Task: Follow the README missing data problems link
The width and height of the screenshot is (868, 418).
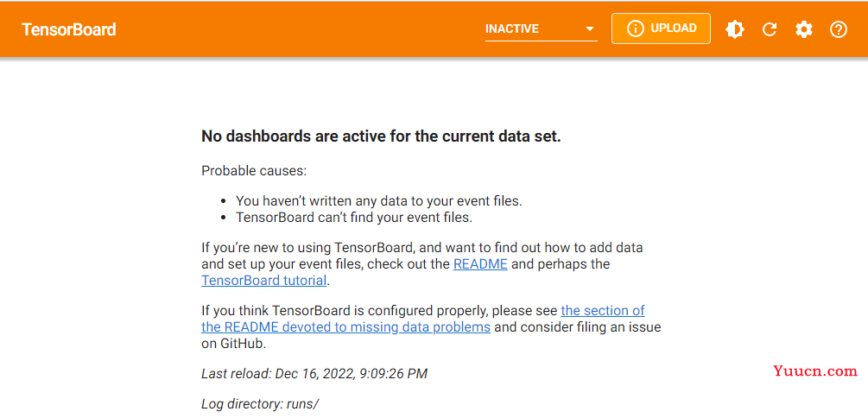Action: coord(423,319)
